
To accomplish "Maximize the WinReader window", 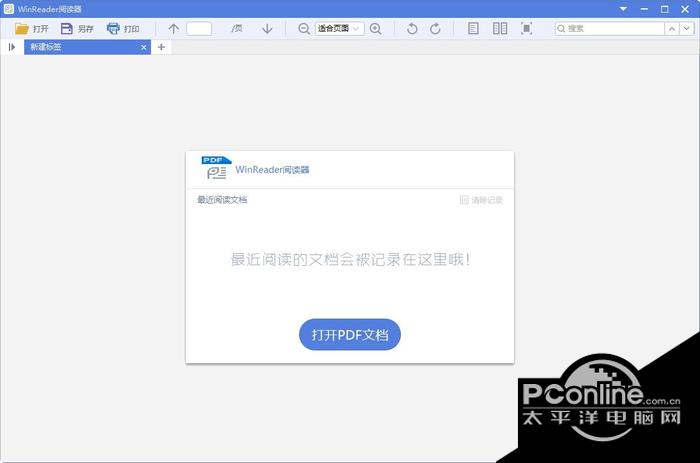I will click(x=664, y=9).
